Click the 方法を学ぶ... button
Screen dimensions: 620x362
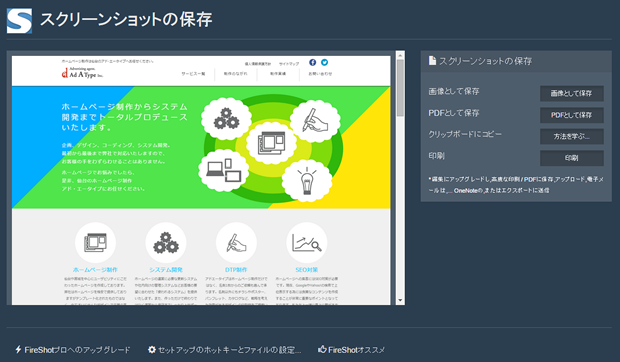click(571, 136)
